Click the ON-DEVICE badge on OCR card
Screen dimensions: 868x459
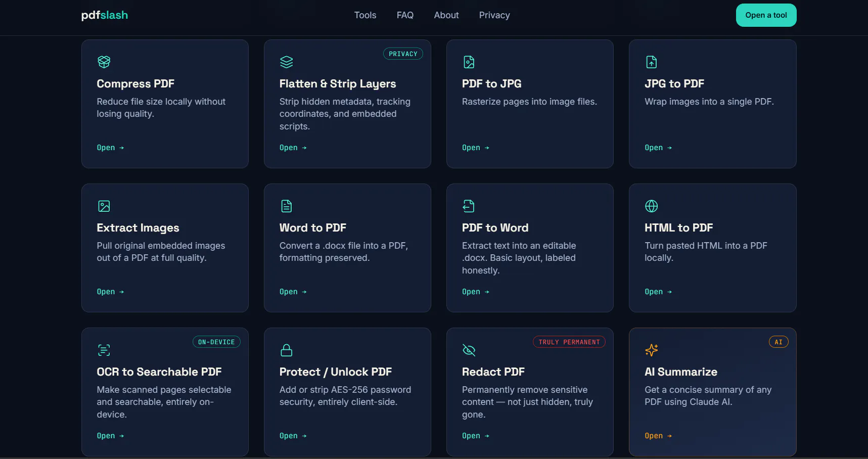[216, 342]
